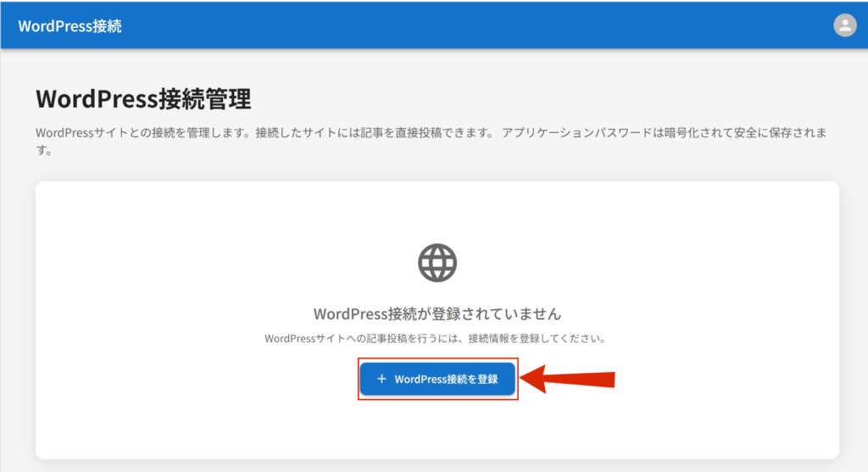The width and height of the screenshot is (868, 472).
Task: Click the WordPress接続が登録されていません message
Action: tap(437, 314)
